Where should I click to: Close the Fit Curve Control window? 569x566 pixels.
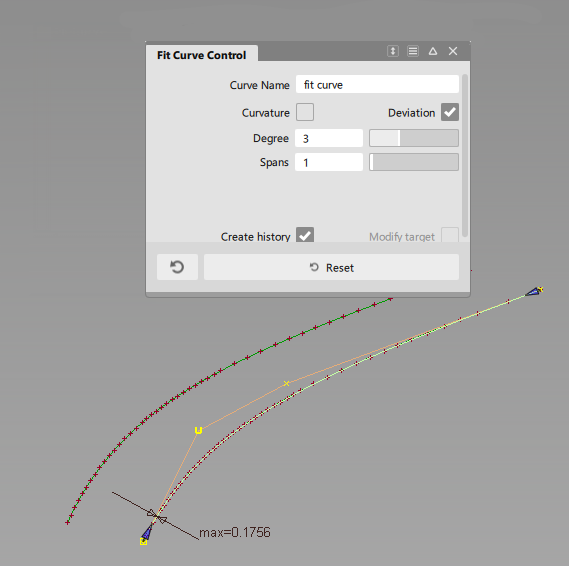tap(453, 51)
